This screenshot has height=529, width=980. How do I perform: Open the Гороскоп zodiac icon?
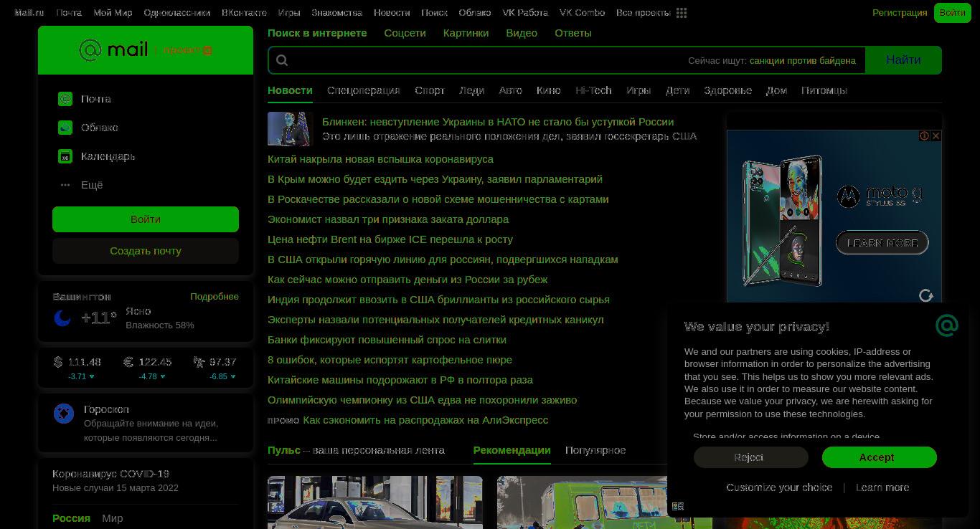click(x=64, y=414)
